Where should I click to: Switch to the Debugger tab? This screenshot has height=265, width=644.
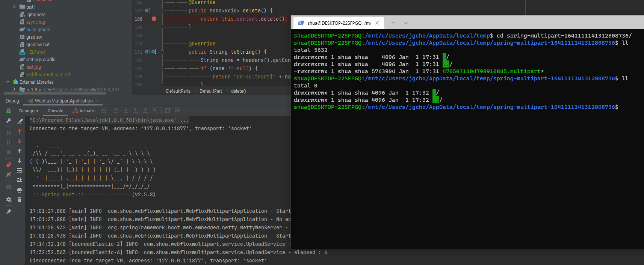[29, 111]
